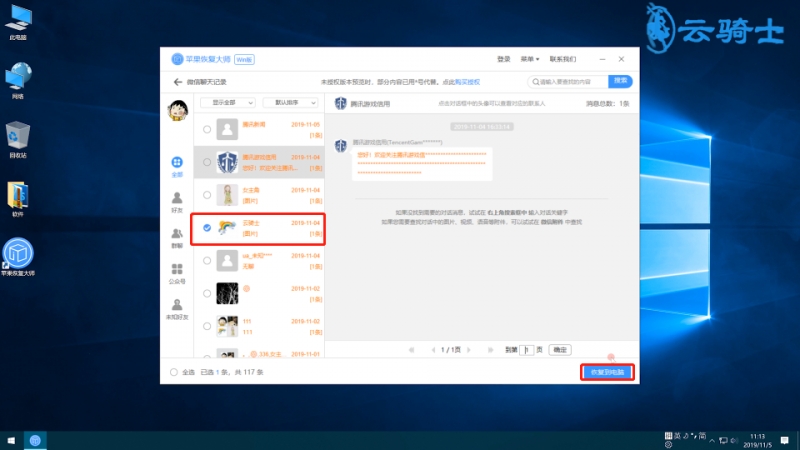The image size is (800, 450).
Task: Open the 菜单 dropdown menu
Action: (530, 59)
